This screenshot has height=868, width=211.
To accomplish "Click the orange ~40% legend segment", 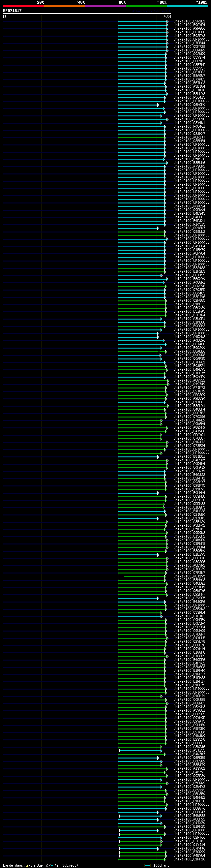I will (x=65, y=6).
